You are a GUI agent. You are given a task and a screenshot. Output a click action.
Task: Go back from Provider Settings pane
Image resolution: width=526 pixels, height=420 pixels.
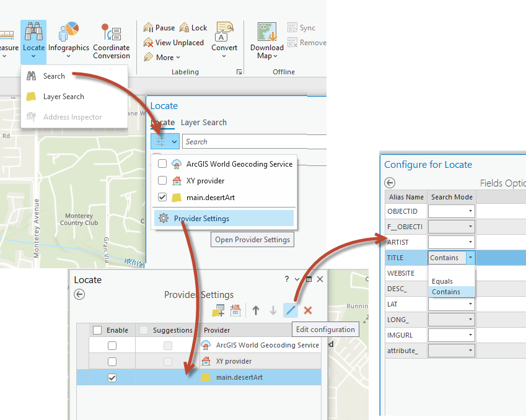click(x=79, y=294)
